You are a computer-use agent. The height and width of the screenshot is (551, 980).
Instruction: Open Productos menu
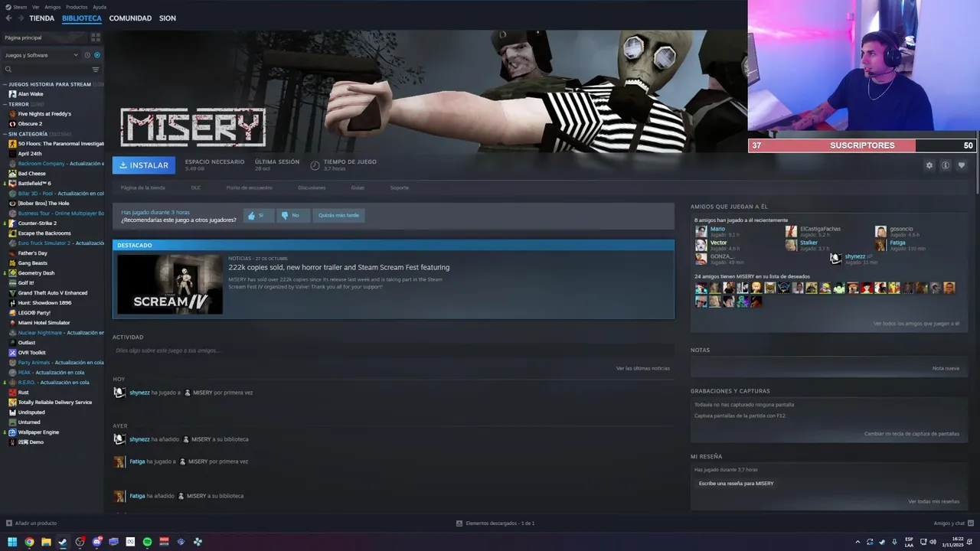77,7
